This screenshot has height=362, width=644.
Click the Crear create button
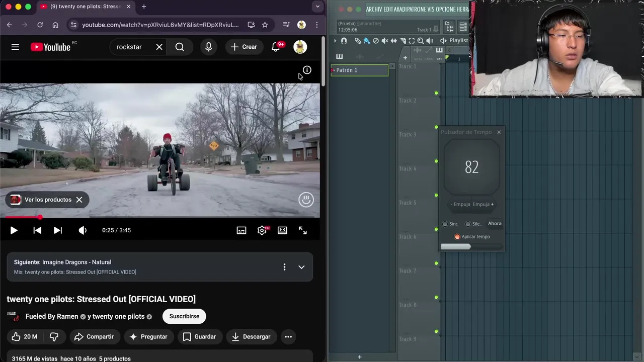[244, 47]
